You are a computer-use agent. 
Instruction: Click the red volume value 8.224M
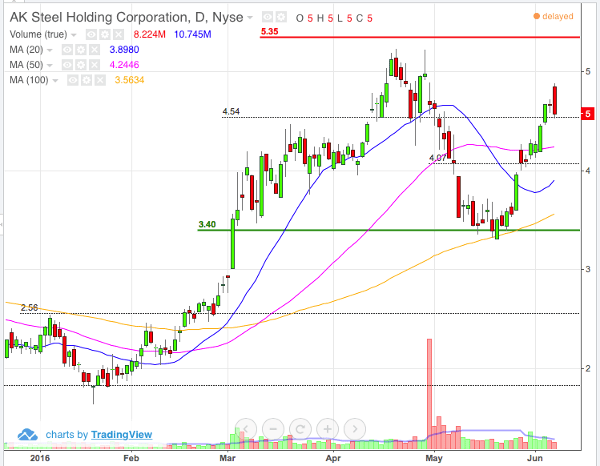point(149,35)
